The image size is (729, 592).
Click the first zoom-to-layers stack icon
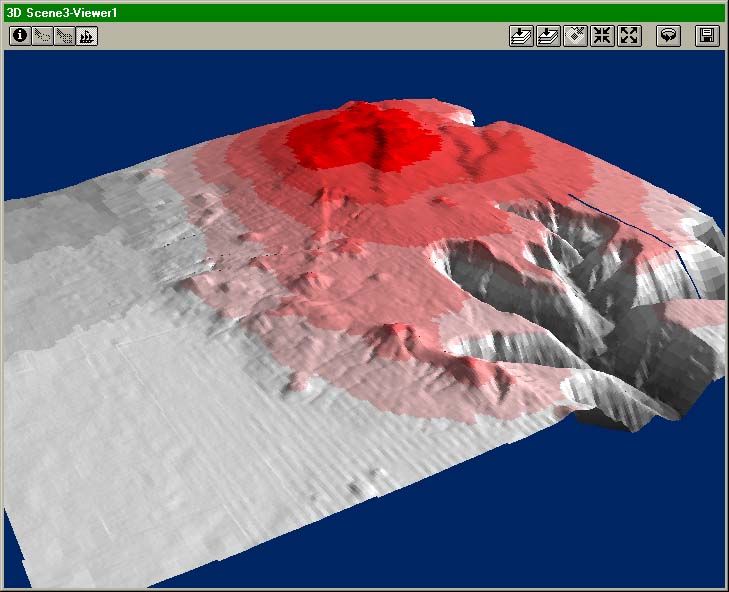pos(521,36)
